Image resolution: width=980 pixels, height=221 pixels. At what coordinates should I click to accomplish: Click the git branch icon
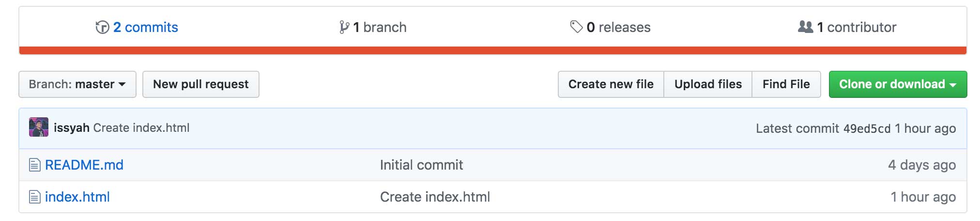click(344, 27)
